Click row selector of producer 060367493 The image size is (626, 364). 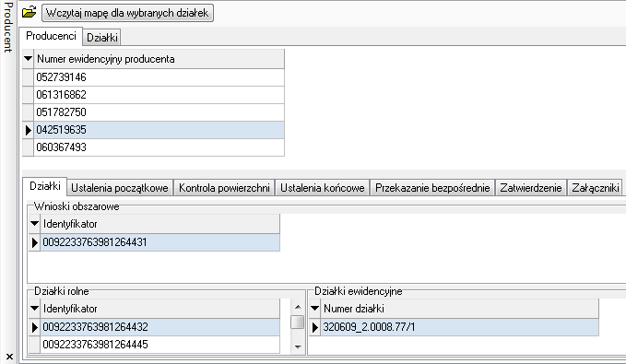[x=28, y=147]
